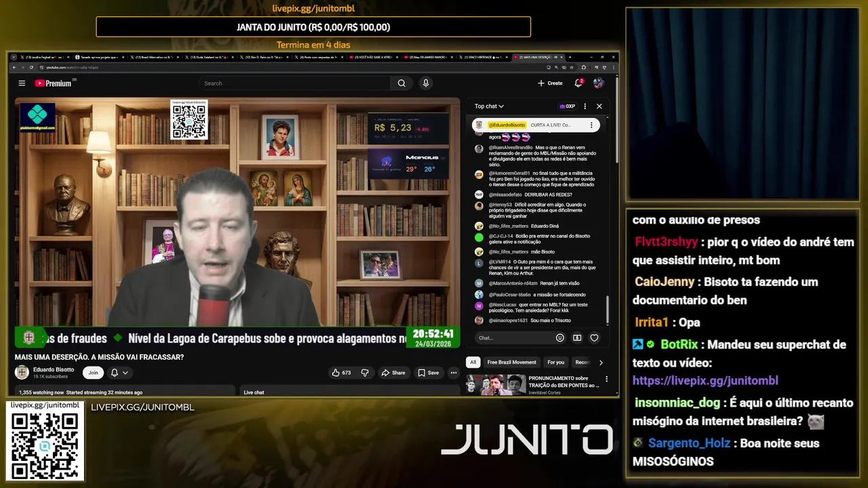Image resolution: width=868 pixels, height=488 pixels.
Task: Open the Eduardo Bisotto channel name link
Action: pyautogui.click(x=54, y=369)
